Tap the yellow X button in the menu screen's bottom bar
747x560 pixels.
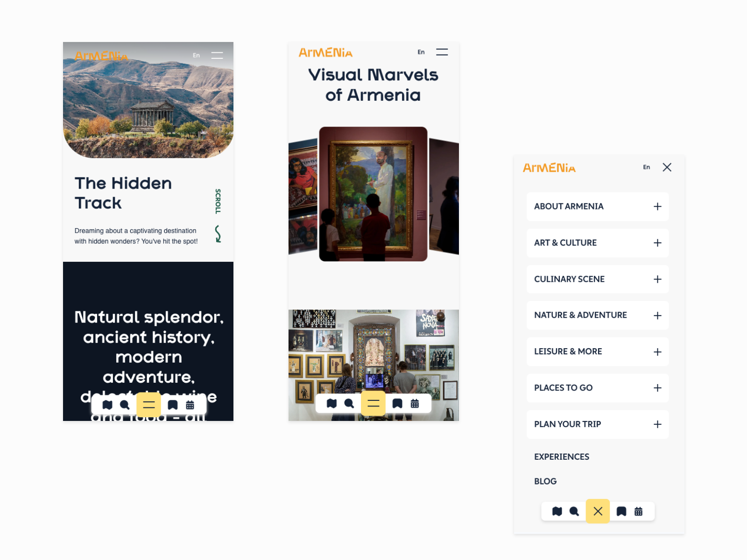coord(598,511)
